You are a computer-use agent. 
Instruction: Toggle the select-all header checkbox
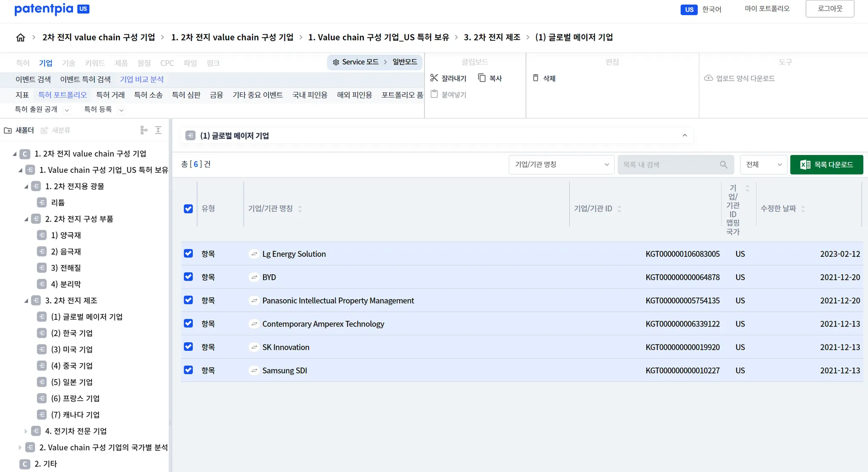pyautogui.click(x=188, y=208)
